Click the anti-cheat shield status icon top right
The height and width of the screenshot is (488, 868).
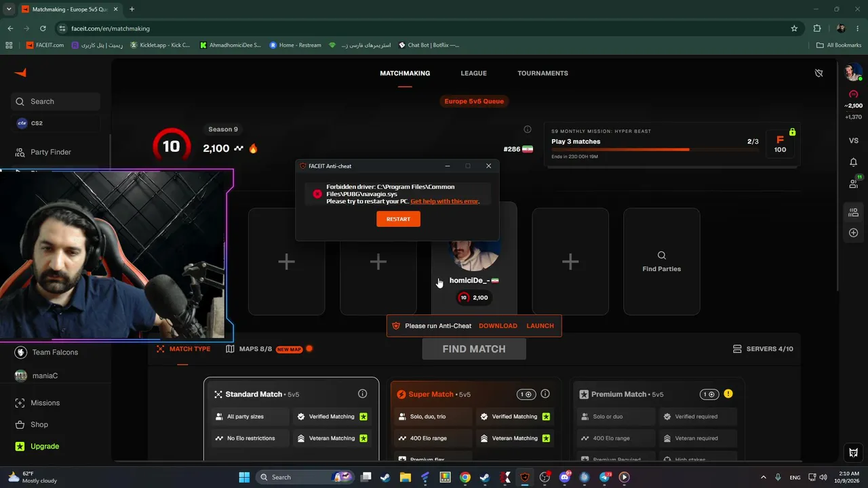(818, 73)
